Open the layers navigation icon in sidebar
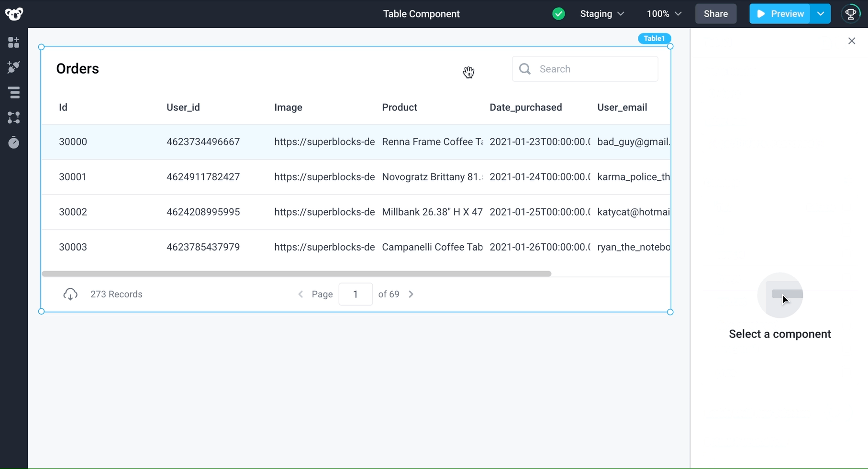The height and width of the screenshot is (469, 868). 14,92
